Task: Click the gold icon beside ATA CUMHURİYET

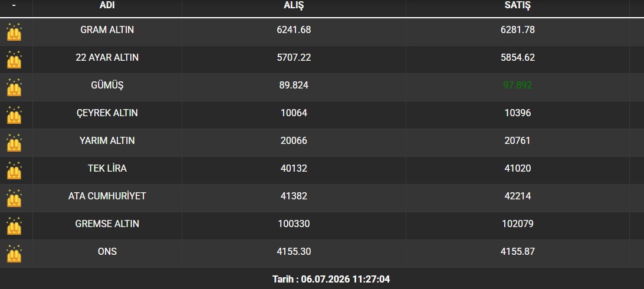Action: pos(14,198)
